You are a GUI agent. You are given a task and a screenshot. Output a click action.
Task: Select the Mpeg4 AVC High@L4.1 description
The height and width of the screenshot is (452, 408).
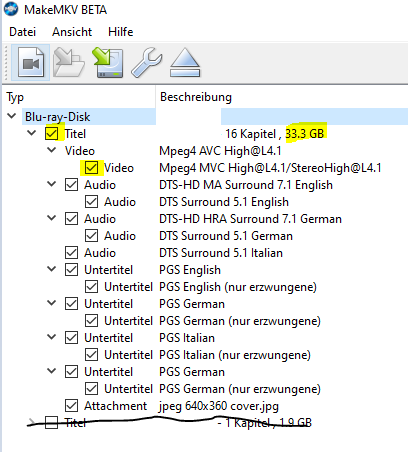click(220, 151)
